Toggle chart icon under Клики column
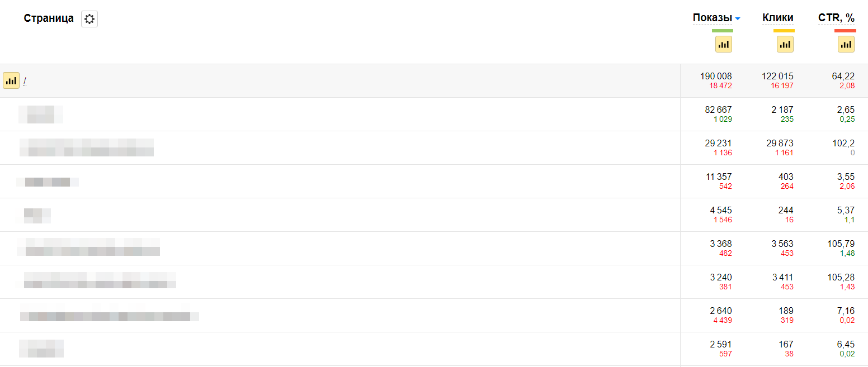 pyautogui.click(x=785, y=44)
